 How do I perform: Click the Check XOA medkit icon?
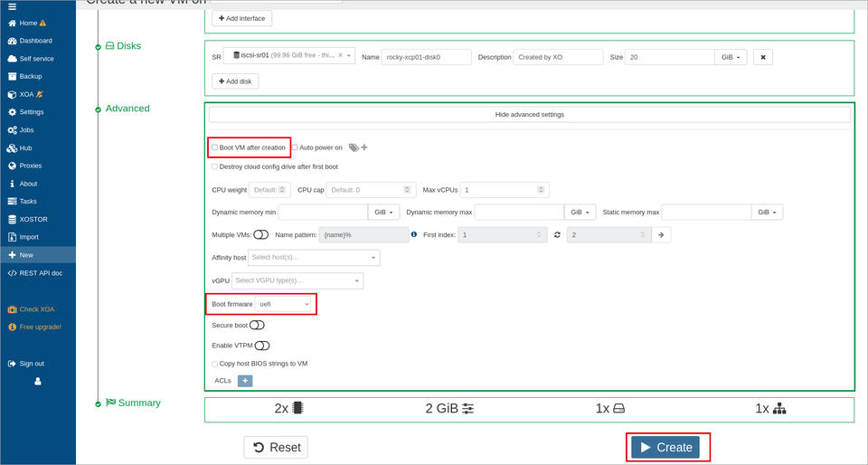pyautogui.click(x=12, y=309)
